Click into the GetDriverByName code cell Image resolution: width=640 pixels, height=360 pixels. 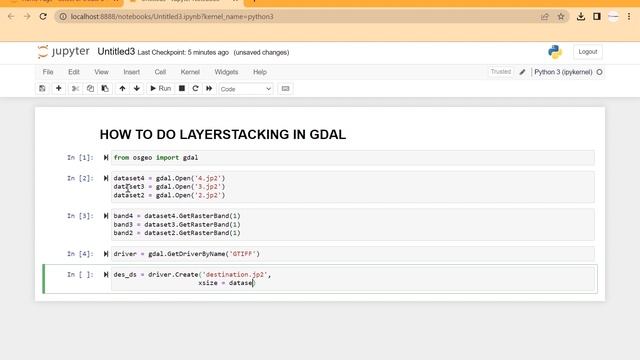(353, 254)
